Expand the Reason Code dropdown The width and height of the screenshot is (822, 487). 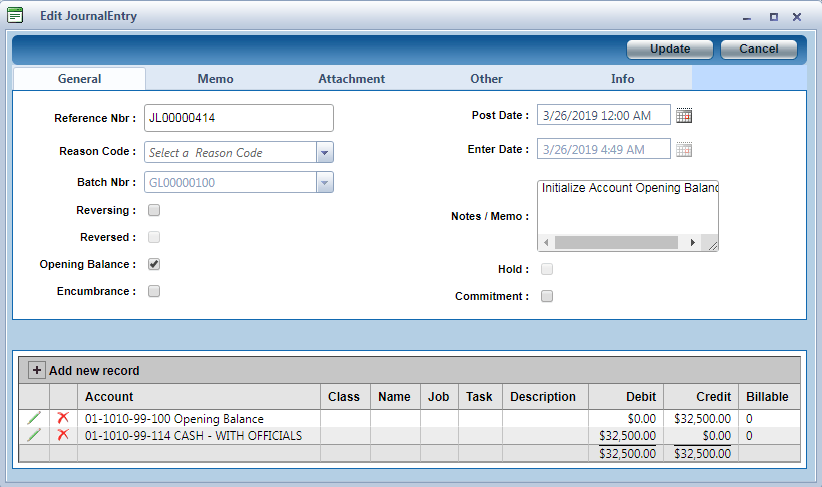[324, 152]
